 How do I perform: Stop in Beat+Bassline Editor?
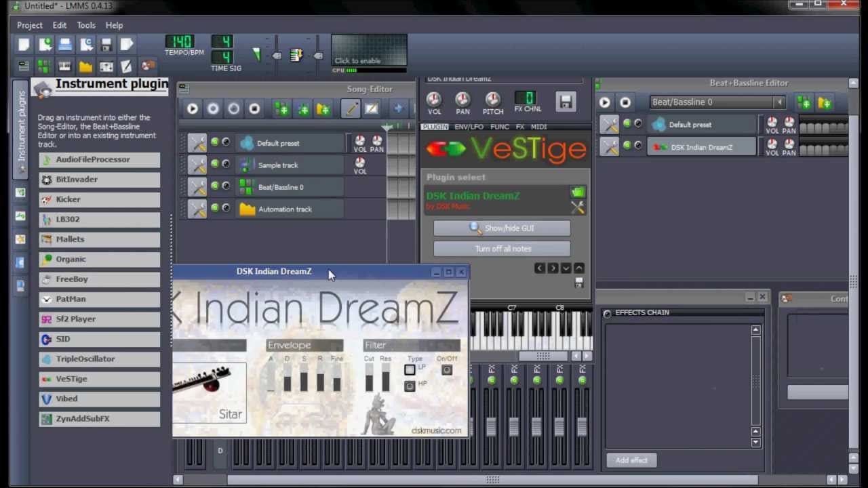coord(625,102)
